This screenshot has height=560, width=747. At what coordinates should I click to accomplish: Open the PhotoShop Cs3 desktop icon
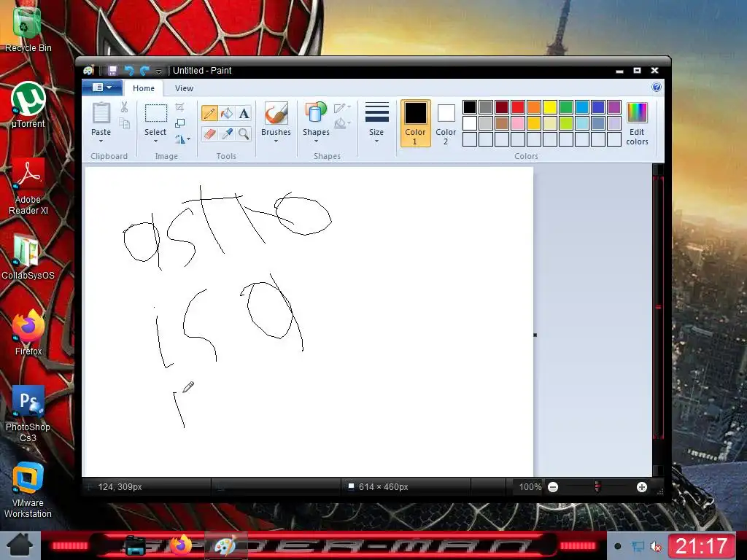pos(28,414)
